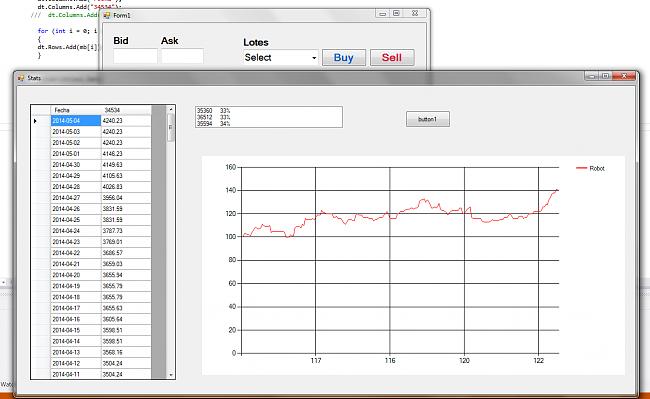
Task: Click the value cell 4026.83
Action: 126,187
